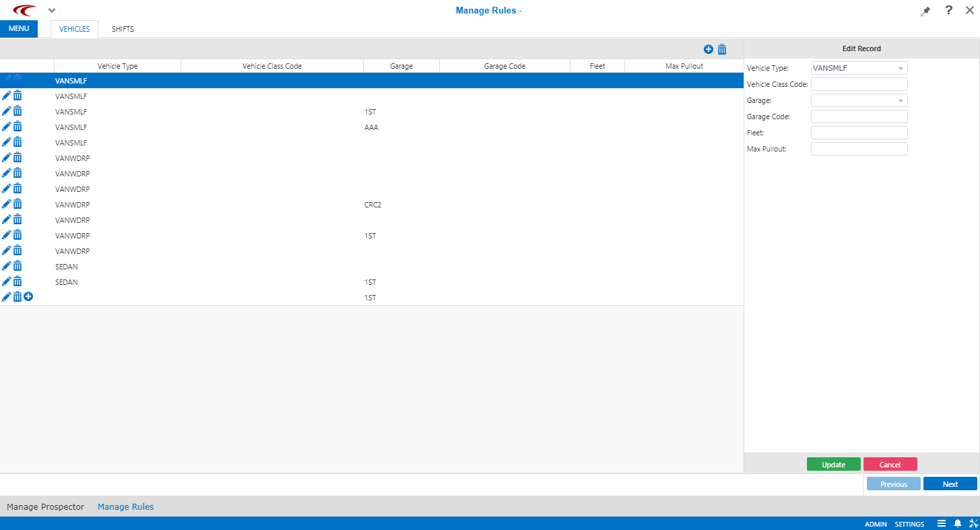Image resolution: width=980 pixels, height=530 pixels.
Task: Click the trash icon next to the plus
Action: 722,49
